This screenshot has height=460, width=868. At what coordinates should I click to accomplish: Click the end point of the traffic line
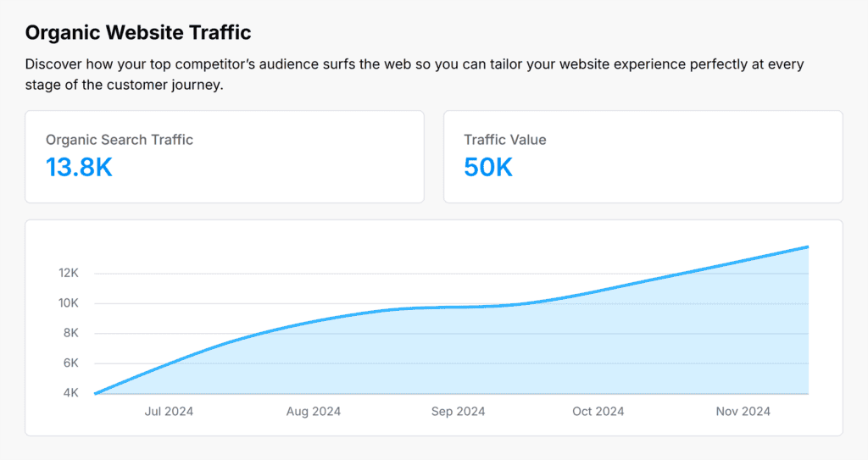coord(808,247)
